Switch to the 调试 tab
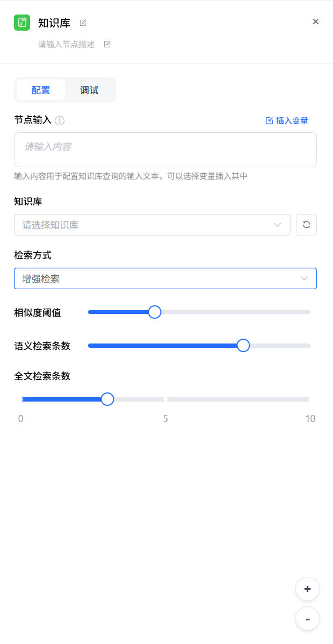The image size is (333, 644). 89,90
